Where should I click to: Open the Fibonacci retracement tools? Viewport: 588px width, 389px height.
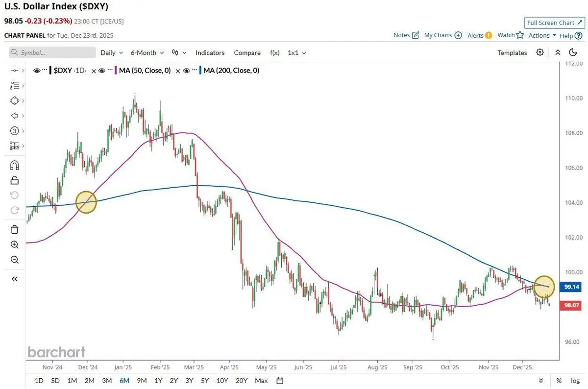tap(14, 146)
